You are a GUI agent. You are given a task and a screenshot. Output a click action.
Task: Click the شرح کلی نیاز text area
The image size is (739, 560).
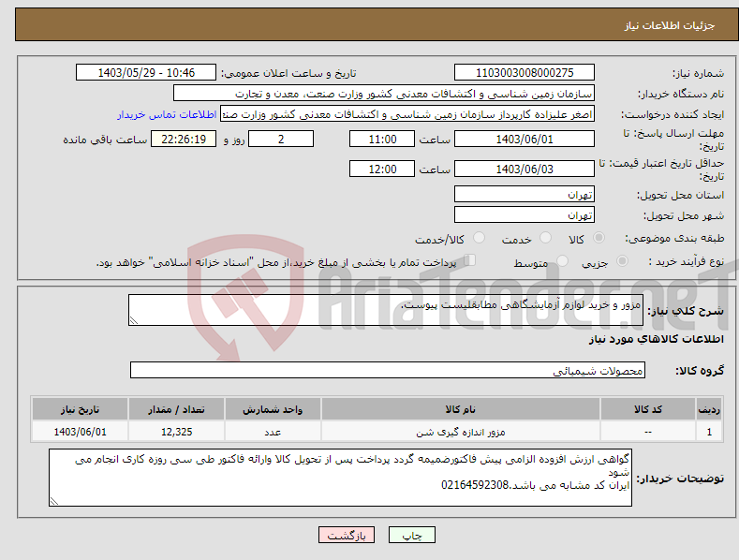[x=386, y=310]
